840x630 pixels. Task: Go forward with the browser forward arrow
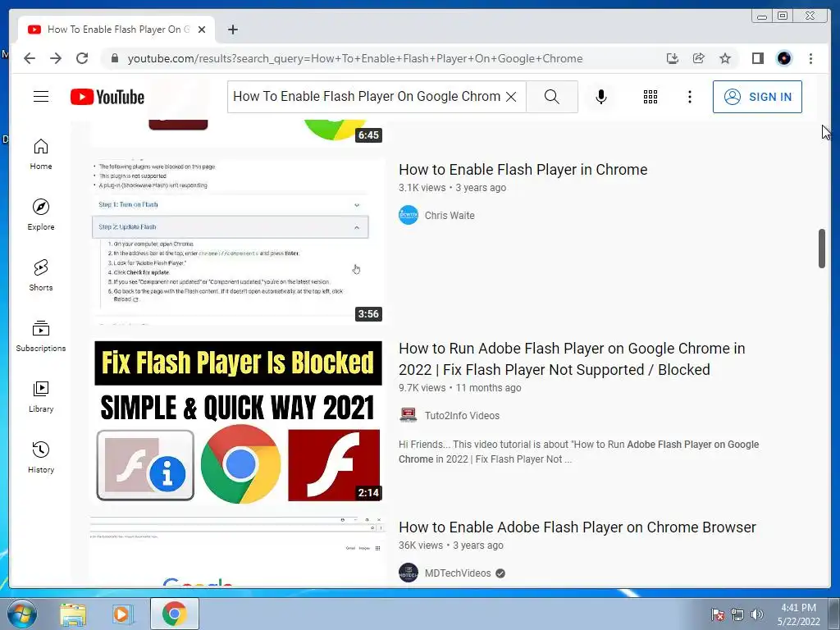click(56, 58)
